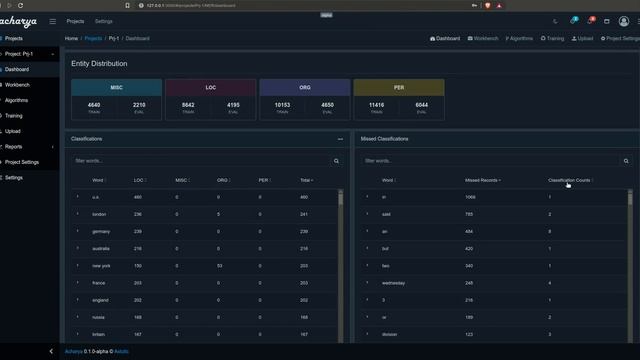The image size is (640, 360).
Task: Open Settings in top navigation
Action: pos(104,21)
